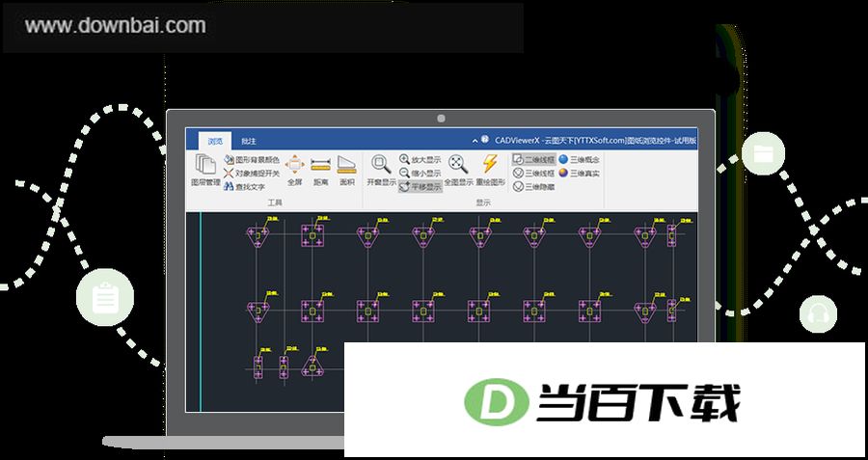Click the green headset support icon
Viewport: 868px width, 460px height.
818,314
